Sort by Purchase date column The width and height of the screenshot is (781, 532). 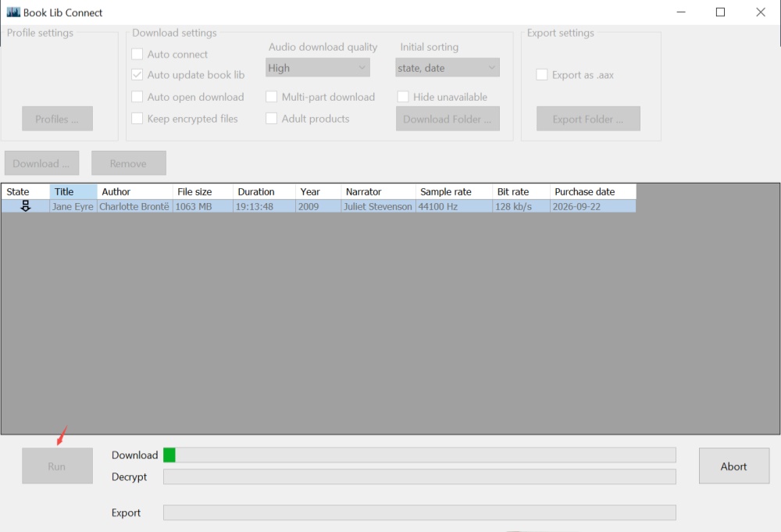(x=594, y=191)
